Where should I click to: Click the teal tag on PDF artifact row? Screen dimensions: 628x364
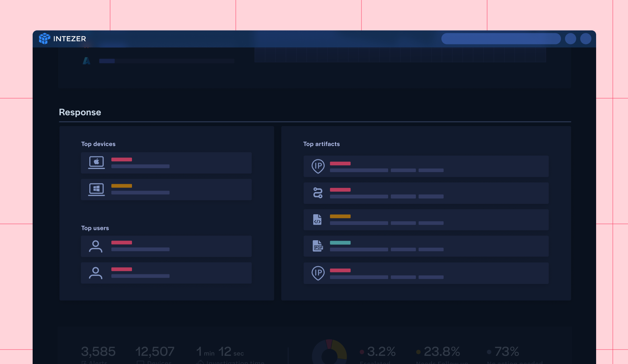point(340,243)
